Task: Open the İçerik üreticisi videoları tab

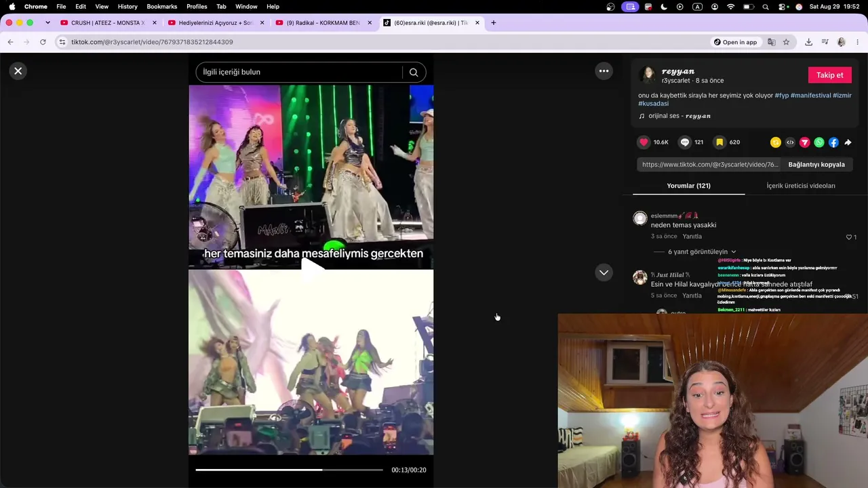Action: click(x=801, y=186)
